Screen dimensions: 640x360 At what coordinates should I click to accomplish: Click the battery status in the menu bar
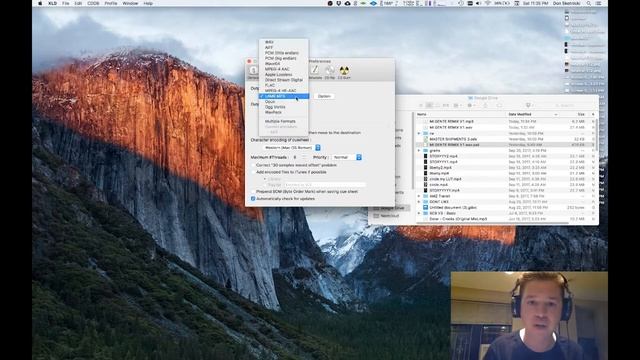pyautogui.click(x=502, y=3)
